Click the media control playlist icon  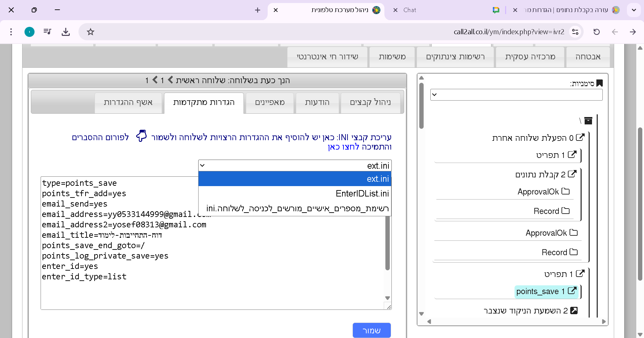click(x=47, y=32)
